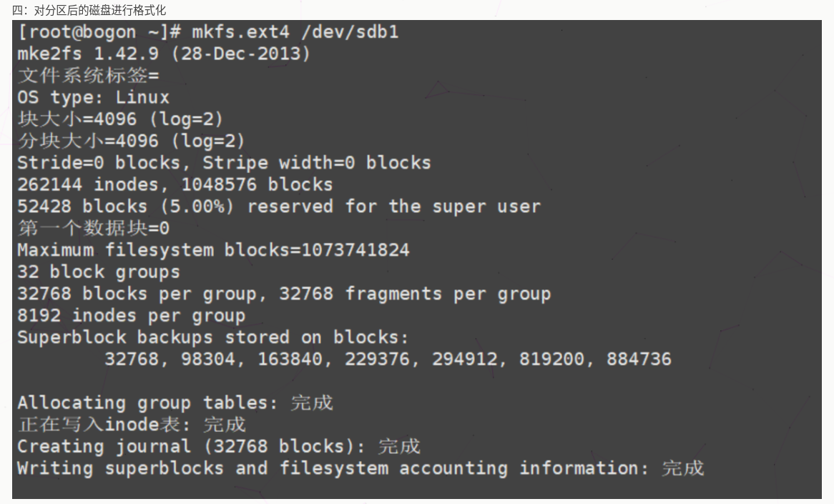Viewport: 834px width, 504px height.
Task: Click the 32 block groups line
Action: [x=99, y=272]
